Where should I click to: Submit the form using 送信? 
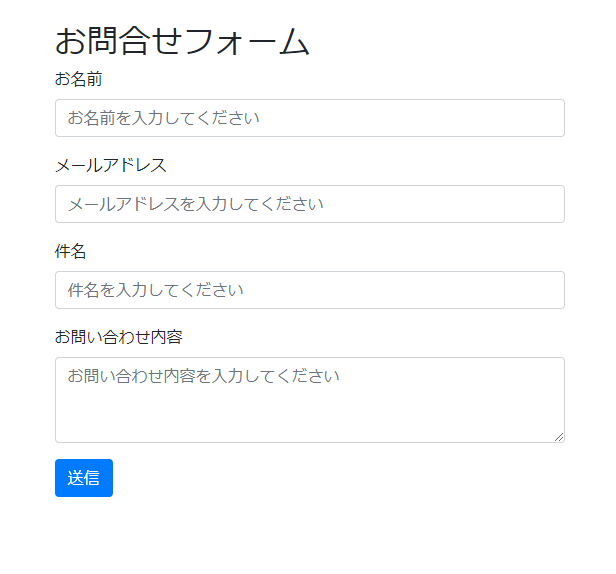[x=84, y=478]
